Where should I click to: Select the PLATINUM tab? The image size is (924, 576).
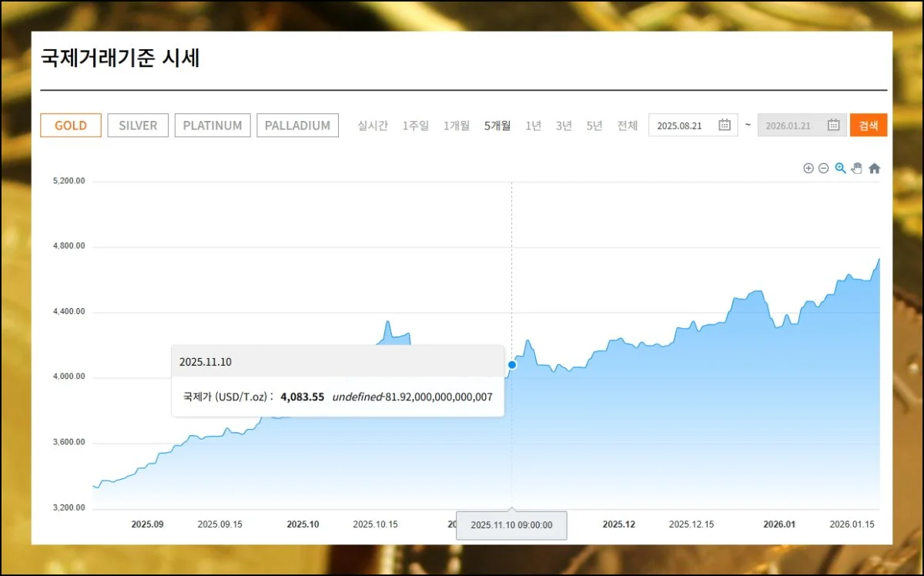tap(213, 126)
